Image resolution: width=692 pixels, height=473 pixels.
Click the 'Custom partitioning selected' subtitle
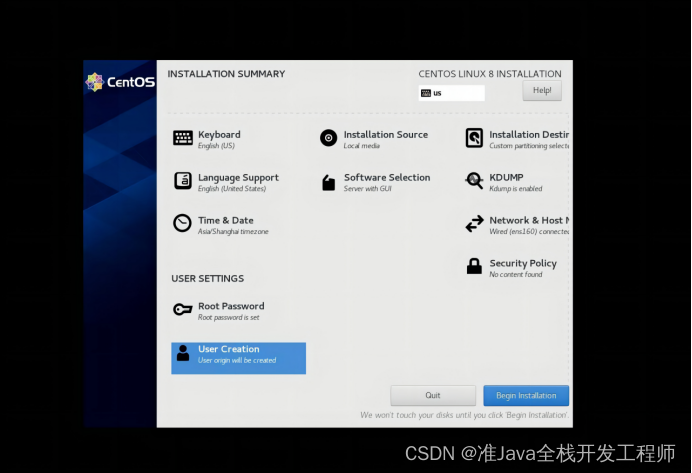pyautogui.click(x=529, y=146)
